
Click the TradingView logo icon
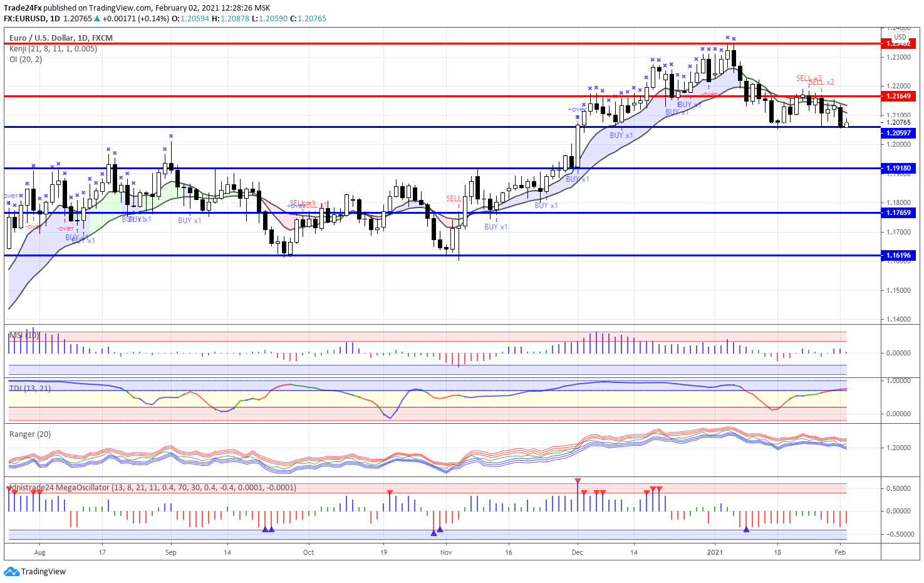[11, 571]
